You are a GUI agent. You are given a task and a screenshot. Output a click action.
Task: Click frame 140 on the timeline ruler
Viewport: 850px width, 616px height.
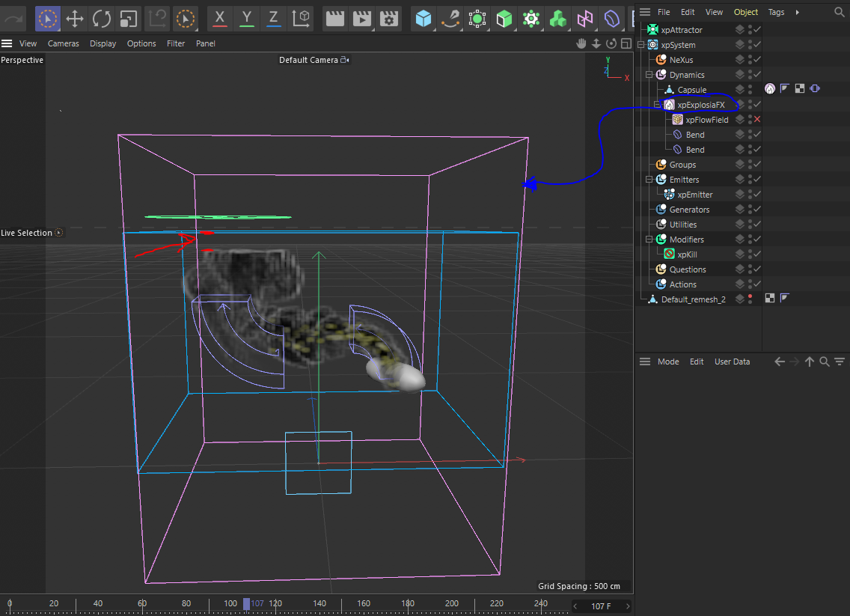coord(319,603)
